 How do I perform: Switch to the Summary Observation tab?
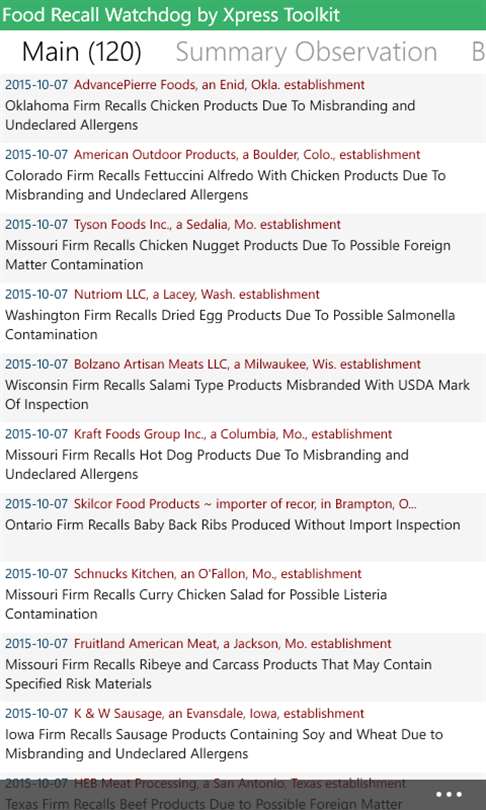306,52
